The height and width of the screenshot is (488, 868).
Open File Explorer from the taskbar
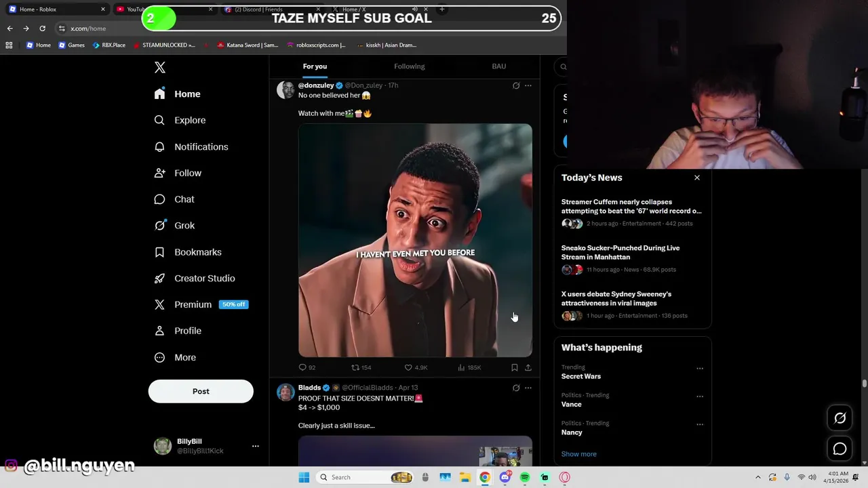465,477
